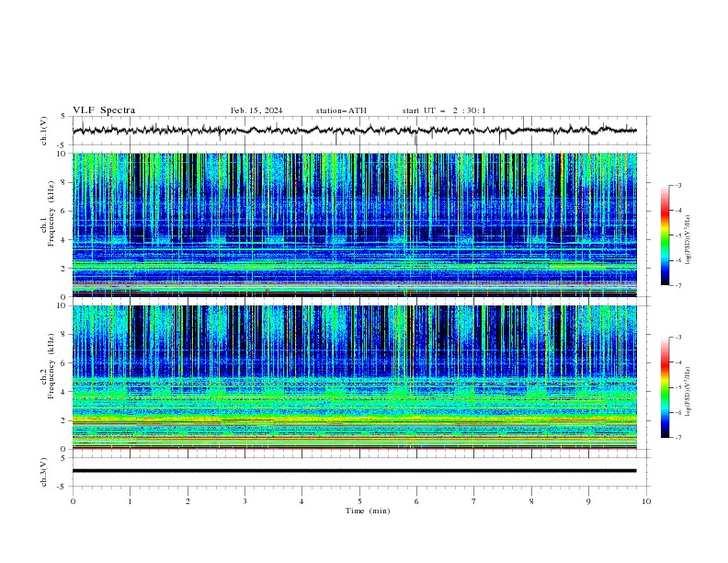This screenshot has width=728, height=563.
Task: Click the "start UT = 2:30:1" header text
Action: tap(444, 110)
